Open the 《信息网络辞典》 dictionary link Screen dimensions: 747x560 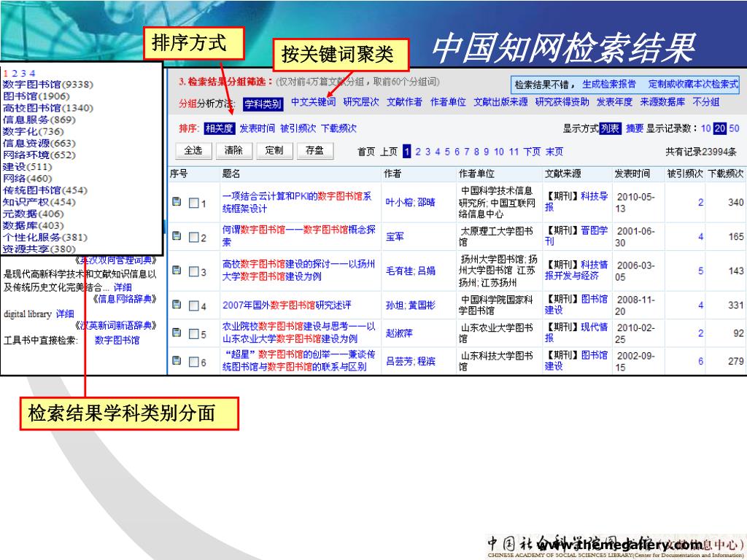[x=124, y=299]
